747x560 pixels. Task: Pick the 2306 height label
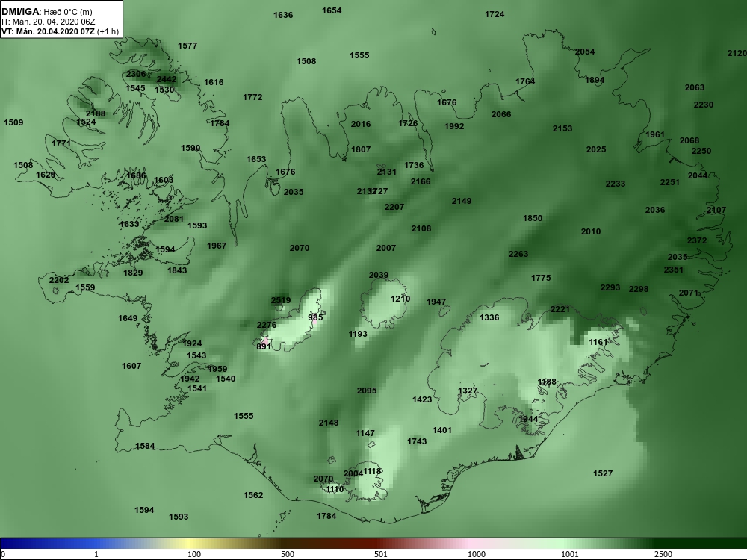pyautogui.click(x=136, y=74)
